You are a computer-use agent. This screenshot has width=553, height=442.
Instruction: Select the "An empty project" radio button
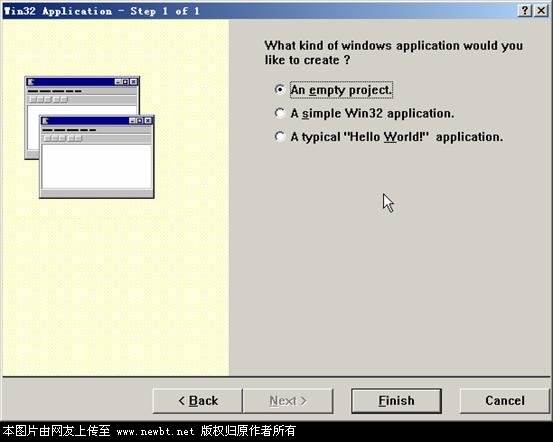[x=279, y=90]
